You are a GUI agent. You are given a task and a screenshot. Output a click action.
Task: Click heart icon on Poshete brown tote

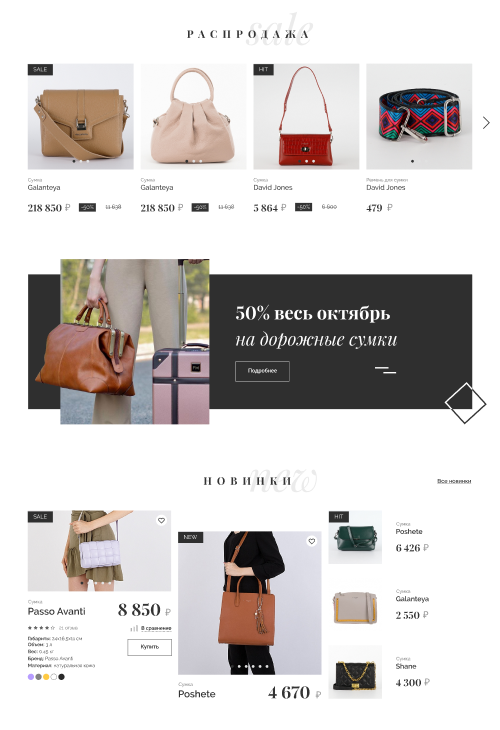pos(311,541)
